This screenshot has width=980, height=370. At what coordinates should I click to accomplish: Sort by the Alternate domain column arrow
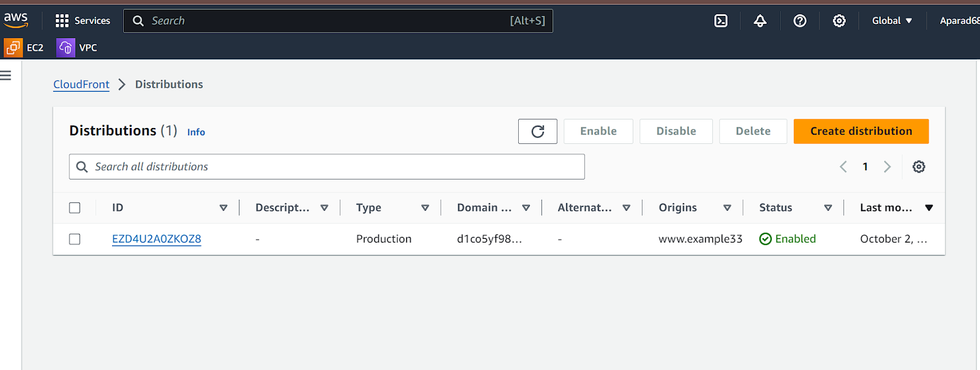(627, 208)
